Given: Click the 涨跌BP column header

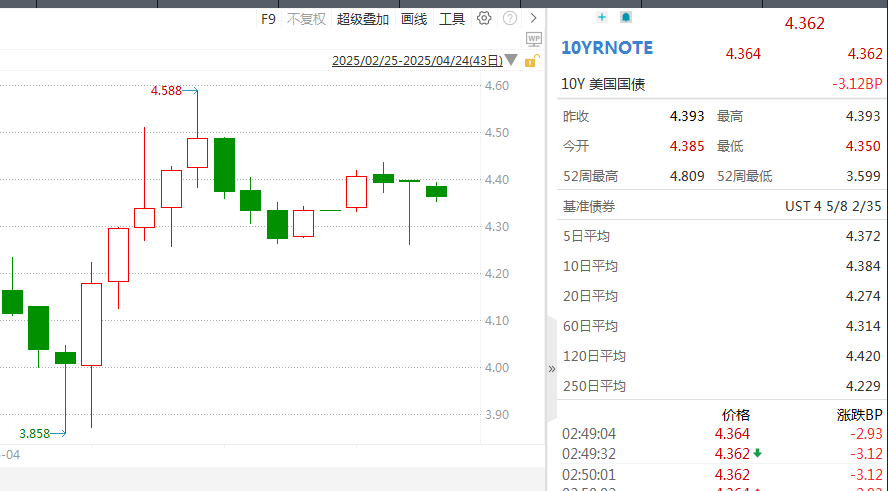Looking at the screenshot, I should [x=859, y=415].
